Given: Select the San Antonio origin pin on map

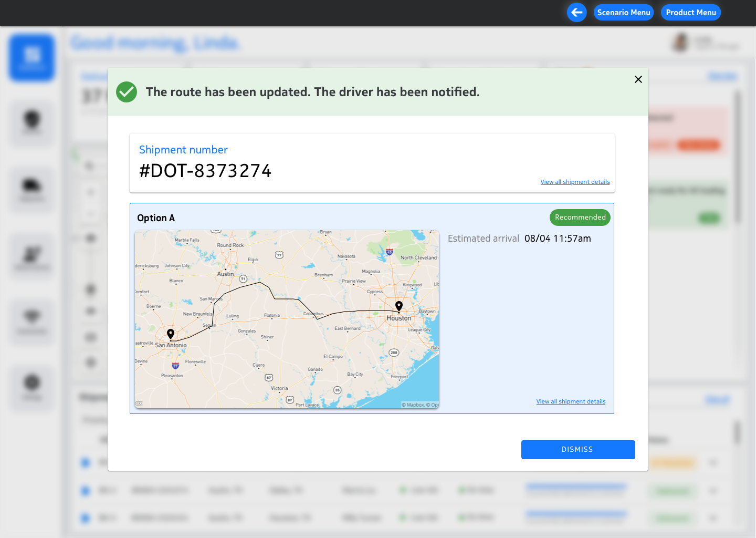Looking at the screenshot, I should pyautogui.click(x=171, y=334).
